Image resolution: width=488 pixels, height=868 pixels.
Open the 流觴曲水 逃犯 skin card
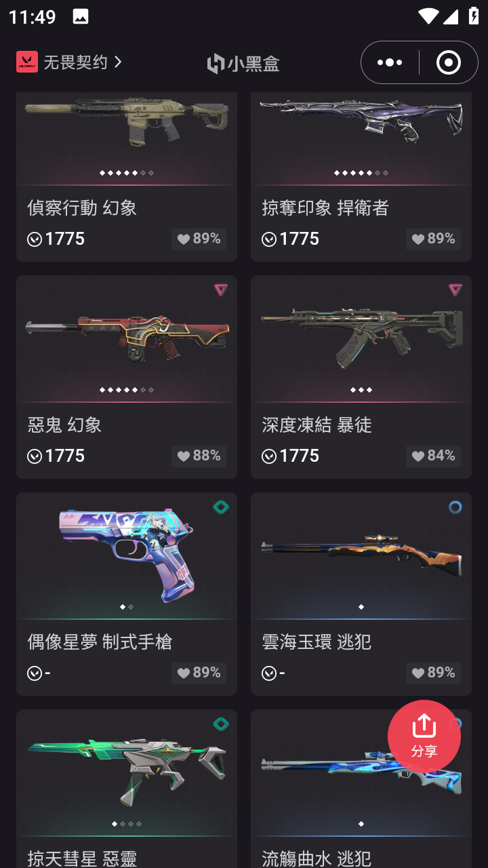click(361, 789)
